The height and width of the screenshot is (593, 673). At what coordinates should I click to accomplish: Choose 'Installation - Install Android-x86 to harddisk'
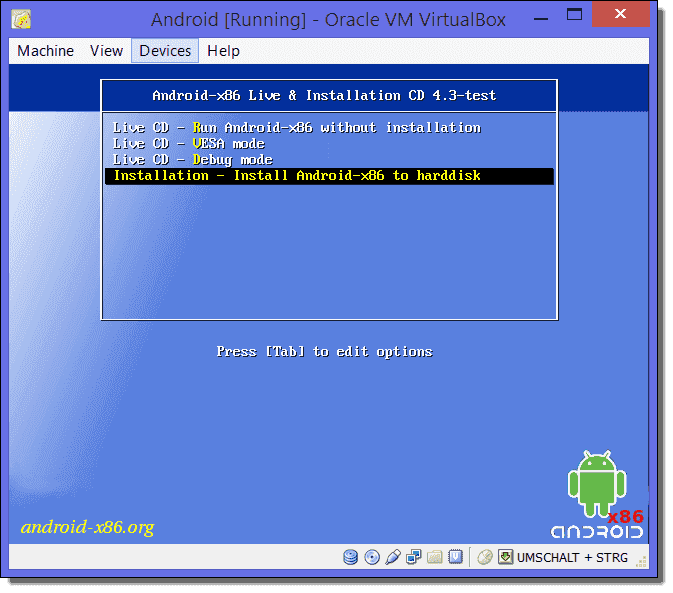329,176
